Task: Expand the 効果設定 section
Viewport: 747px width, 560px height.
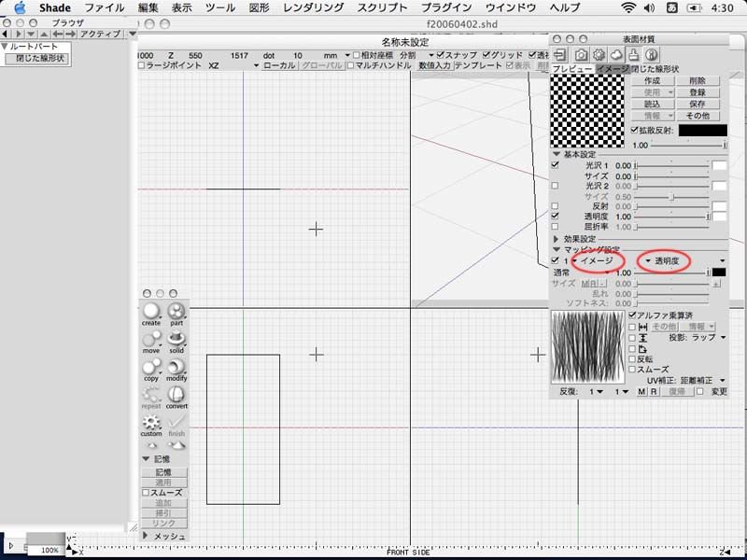Action: pos(557,239)
